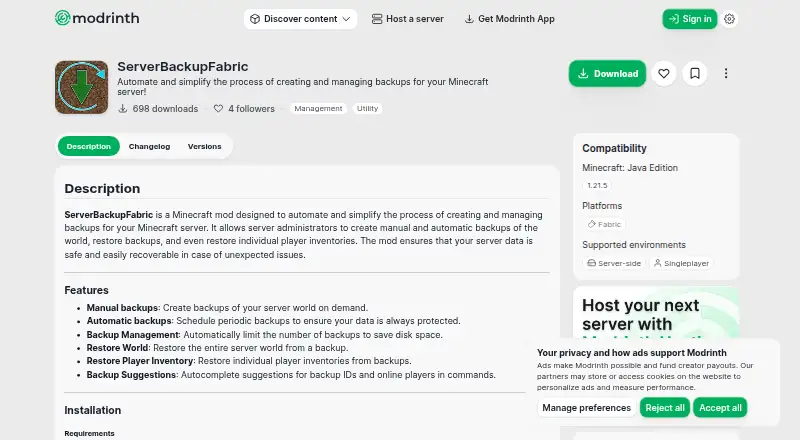Accept all cookies
Screen dimensions: 800x440
[720, 408]
